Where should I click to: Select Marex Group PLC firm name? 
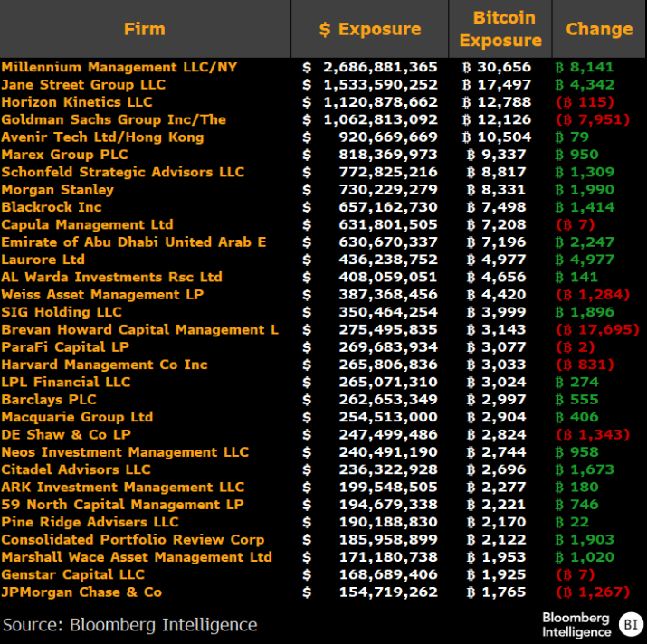click(x=65, y=155)
